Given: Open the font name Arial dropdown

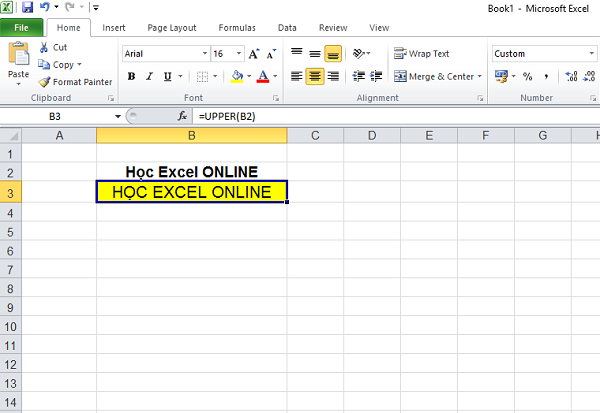Looking at the screenshot, I should point(200,54).
